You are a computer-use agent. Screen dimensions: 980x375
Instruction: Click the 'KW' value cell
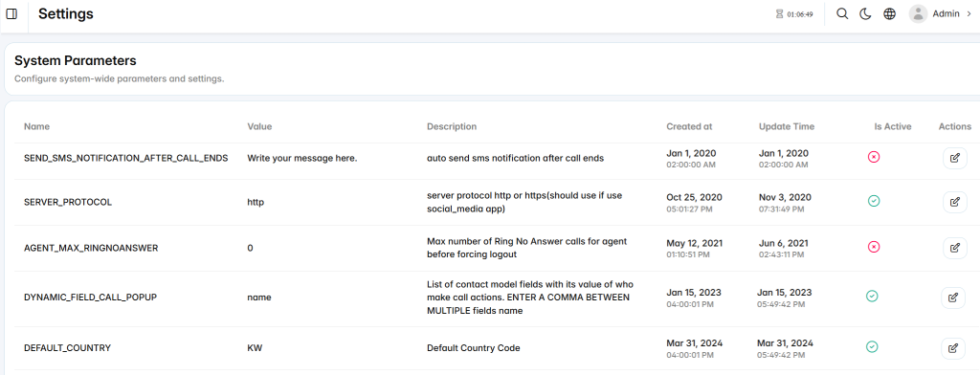(x=255, y=348)
